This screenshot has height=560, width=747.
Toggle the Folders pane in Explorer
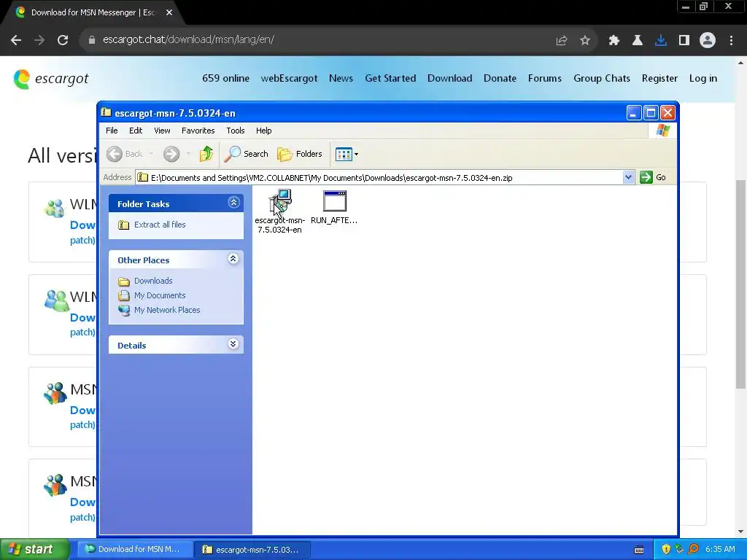click(x=300, y=154)
